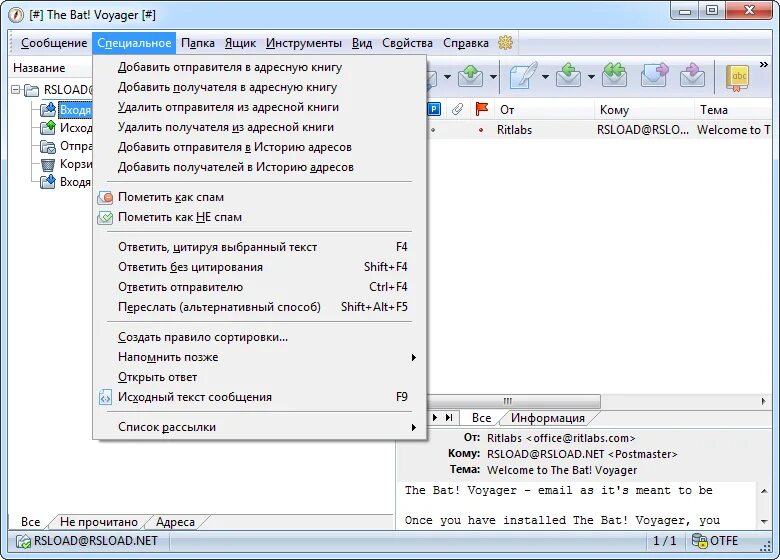Select the Отправленные sent folder icon
This screenshot has height=560, width=780.
(x=48, y=146)
